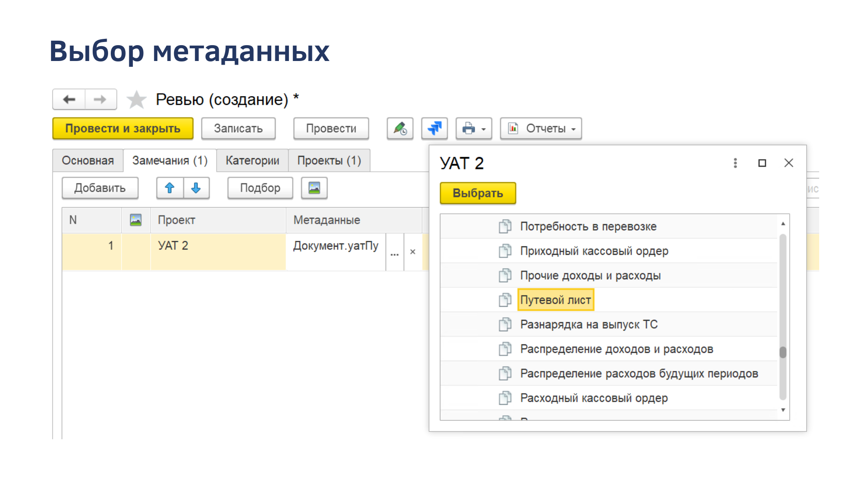Open the Категории tab
This screenshot has height=488, width=868.
pos(252,161)
